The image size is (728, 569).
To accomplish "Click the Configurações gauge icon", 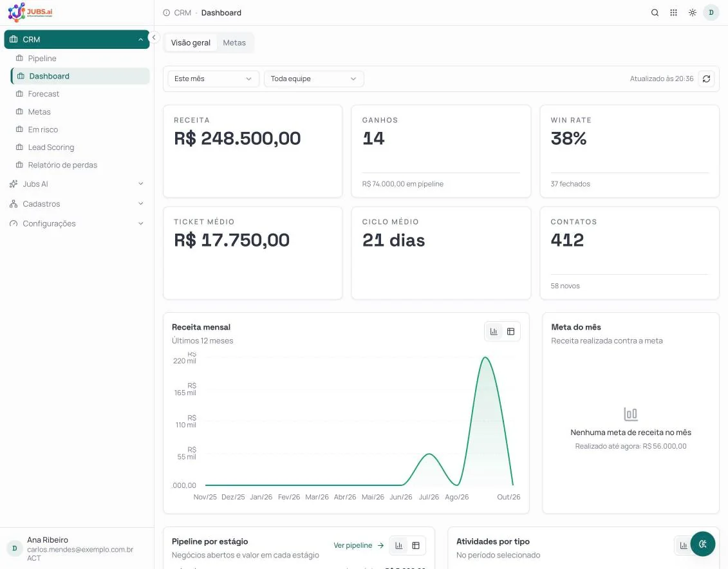I will [x=14, y=224].
